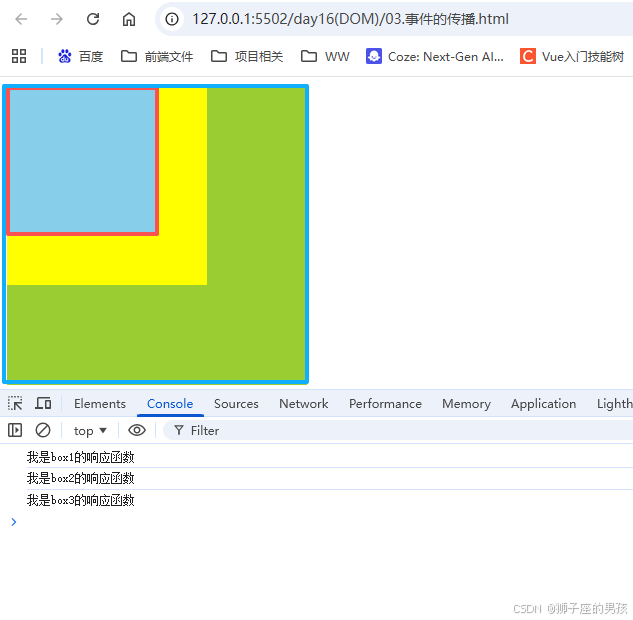Switch to the Application tab
The height and width of the screenshot is (620, 633).
click(x=543, y=404)
